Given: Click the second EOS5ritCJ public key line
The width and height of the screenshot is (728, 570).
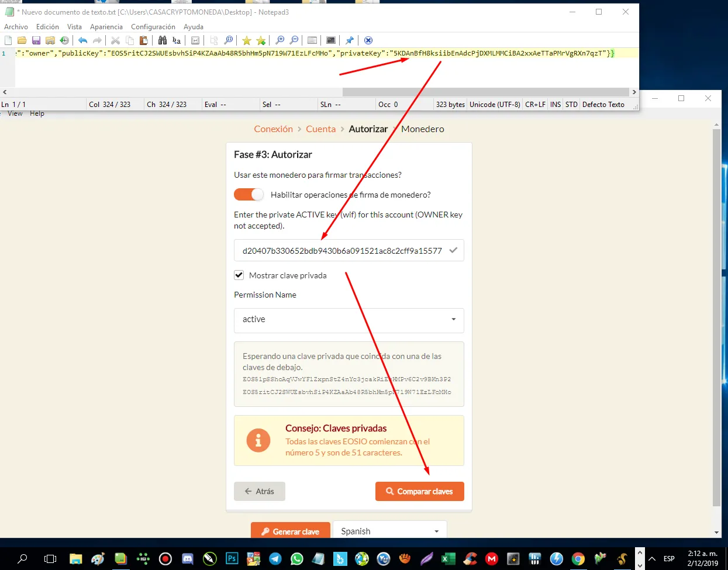Looking at the screenshot, I should (x=347, y=392).
